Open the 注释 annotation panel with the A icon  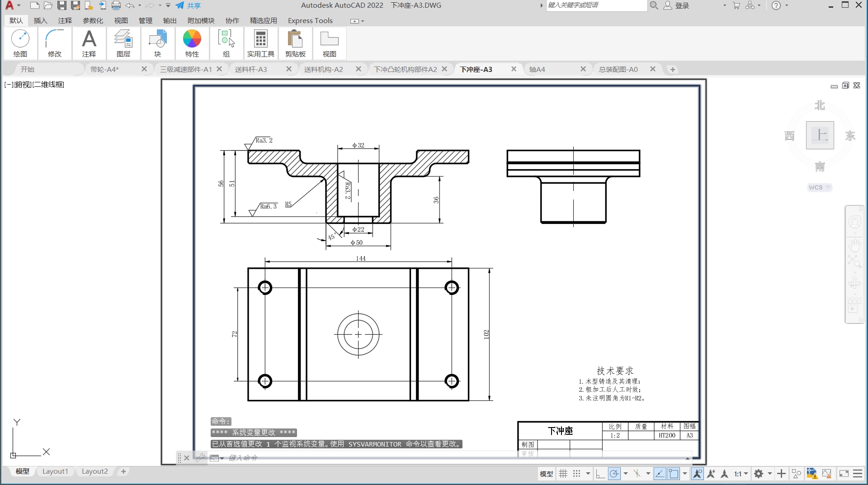[x=89, y=43]
